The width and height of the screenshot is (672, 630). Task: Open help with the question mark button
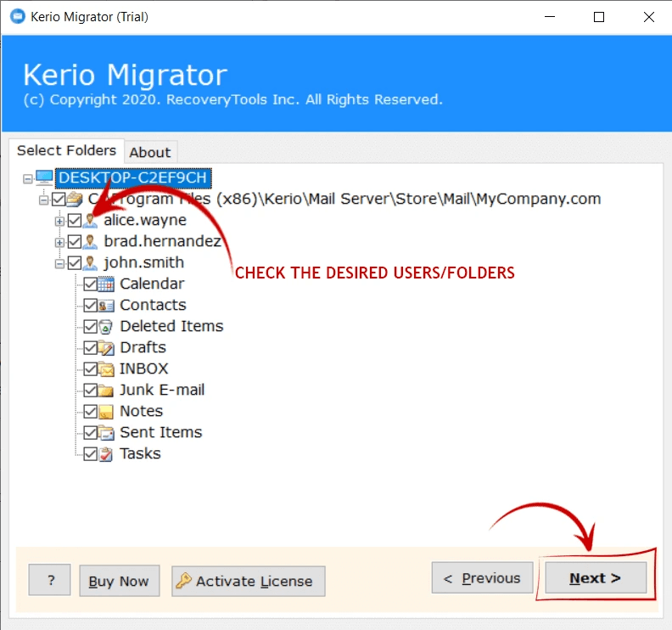50,580
